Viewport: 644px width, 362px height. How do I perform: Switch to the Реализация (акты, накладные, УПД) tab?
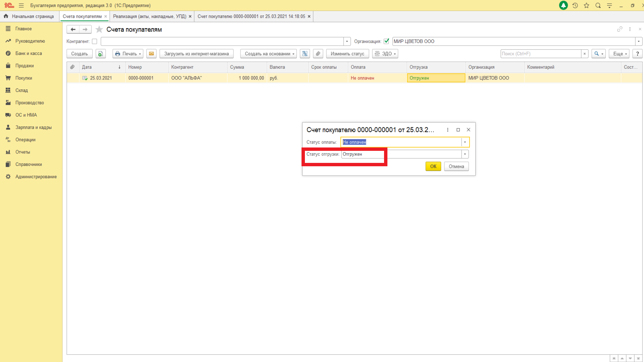point(150,16)
